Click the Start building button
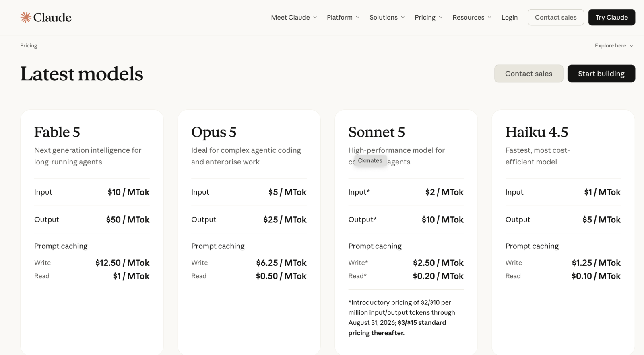Screen dimensions: 644x355 [x=601, y=74]
